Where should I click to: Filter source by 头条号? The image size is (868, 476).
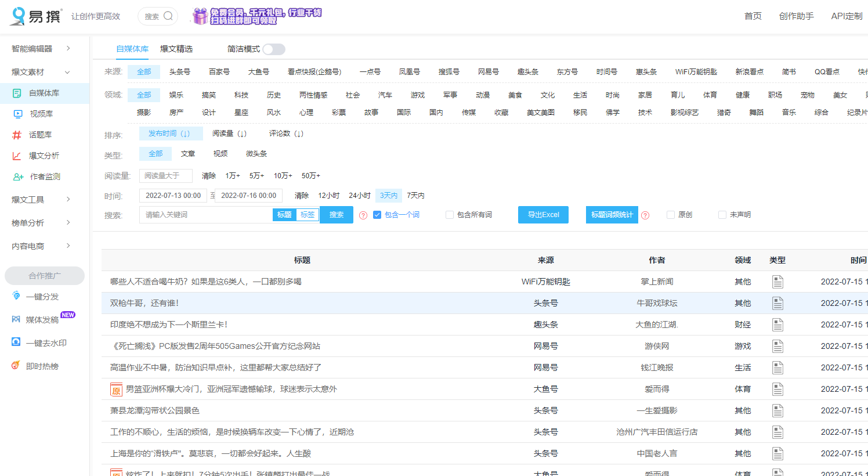(x=180, y=72)
